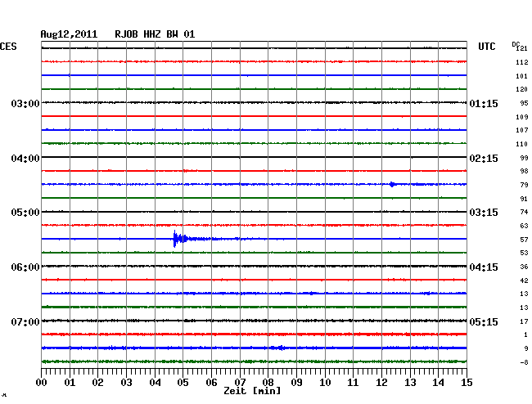Click the 04 minute tick label
The height and width of the screenshot is (404, 532).
155,383
